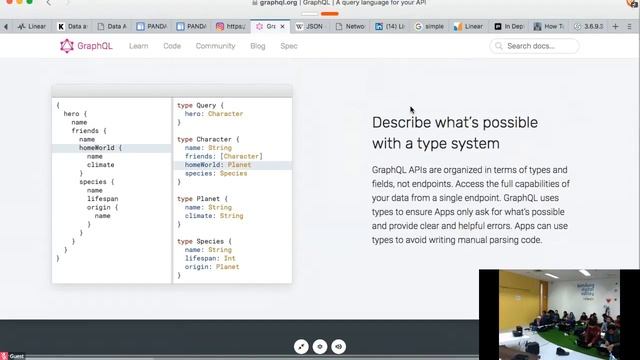The height and width of the screenshot is (360, 640).
Task: Click the 'friends {' query line
Action: coord(89,131)
